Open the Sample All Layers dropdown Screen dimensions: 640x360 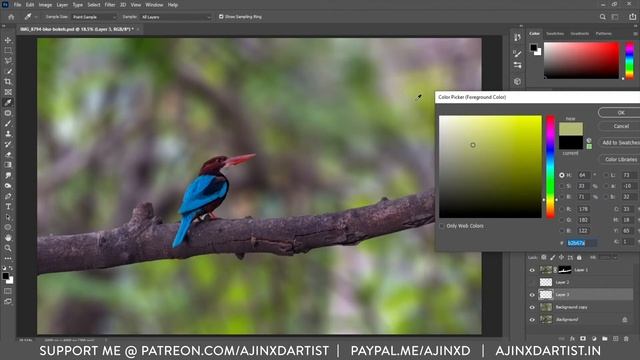pos(176,17)
